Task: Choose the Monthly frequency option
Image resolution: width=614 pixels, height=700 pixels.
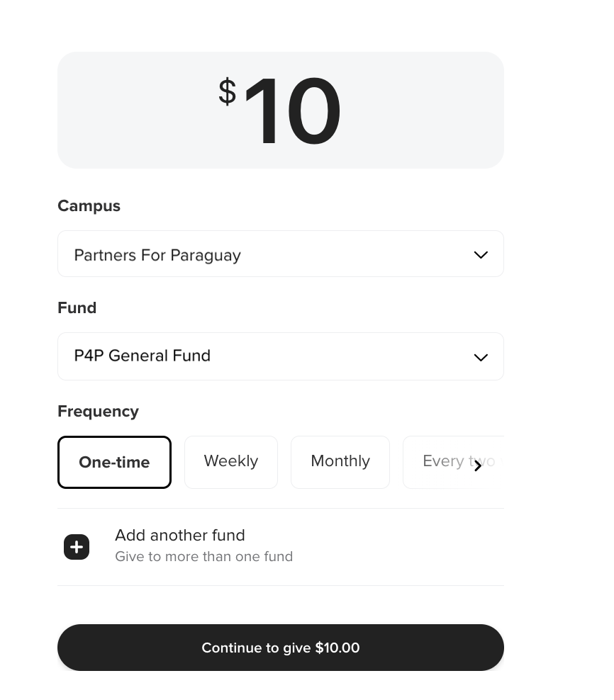Action: tap(340, 462)
